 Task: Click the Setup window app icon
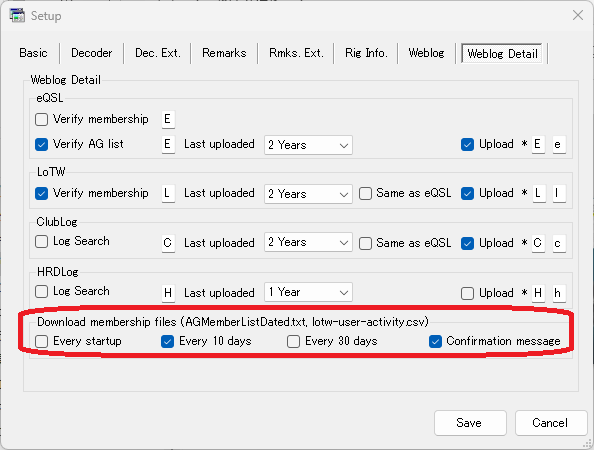pos(17,16)
